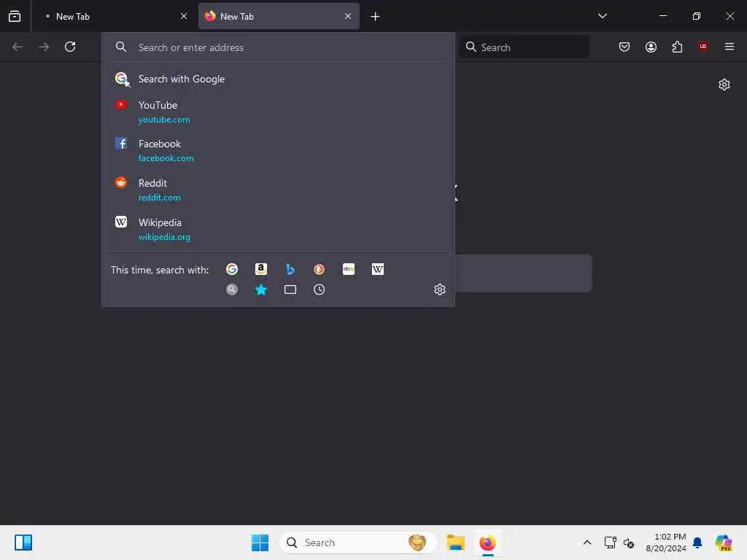The image size is (747, 560).
Task: Select the active New Tab with Firefox logo
Action: coord(279,16)
